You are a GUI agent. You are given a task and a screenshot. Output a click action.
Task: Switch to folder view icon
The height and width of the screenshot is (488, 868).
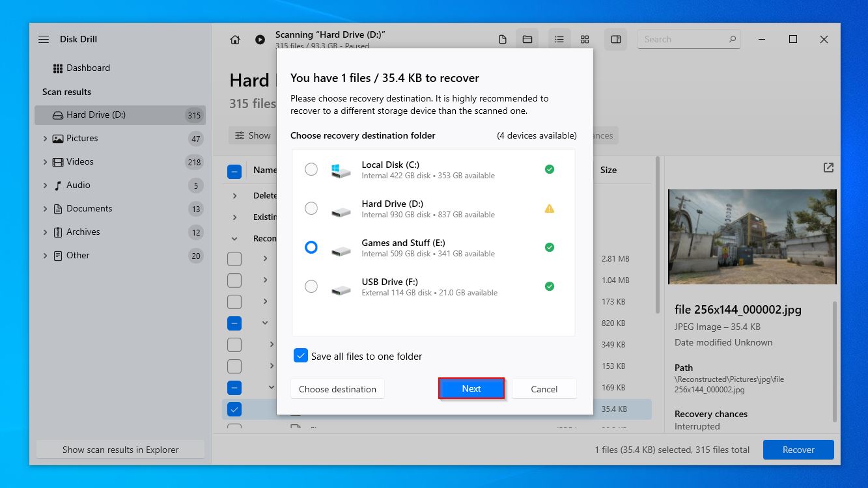(x=527, y=40)
